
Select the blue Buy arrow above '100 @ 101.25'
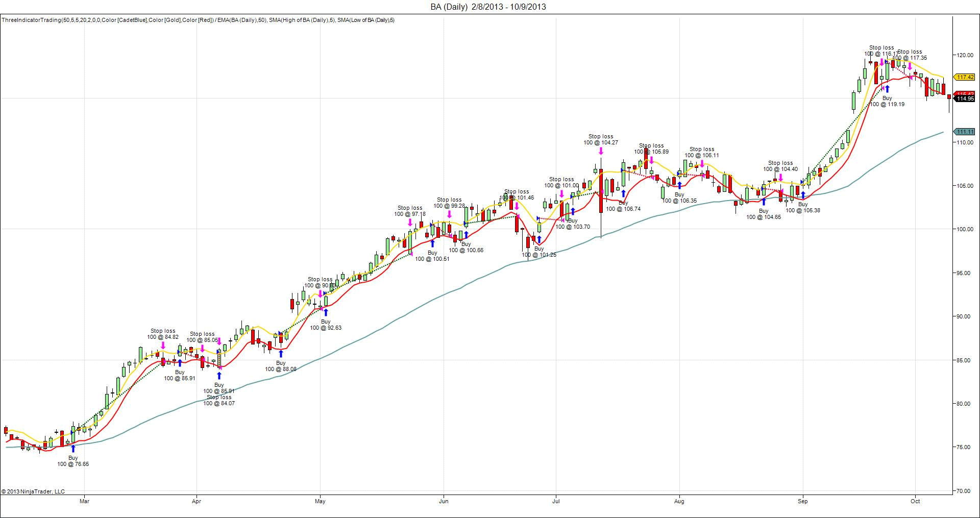[539, 239]
